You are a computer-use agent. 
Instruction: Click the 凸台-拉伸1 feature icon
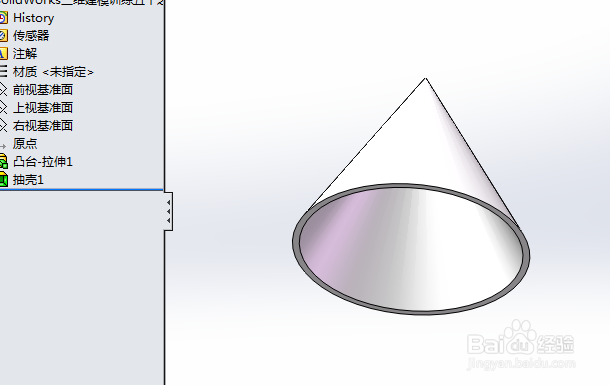tap(4, 161)
